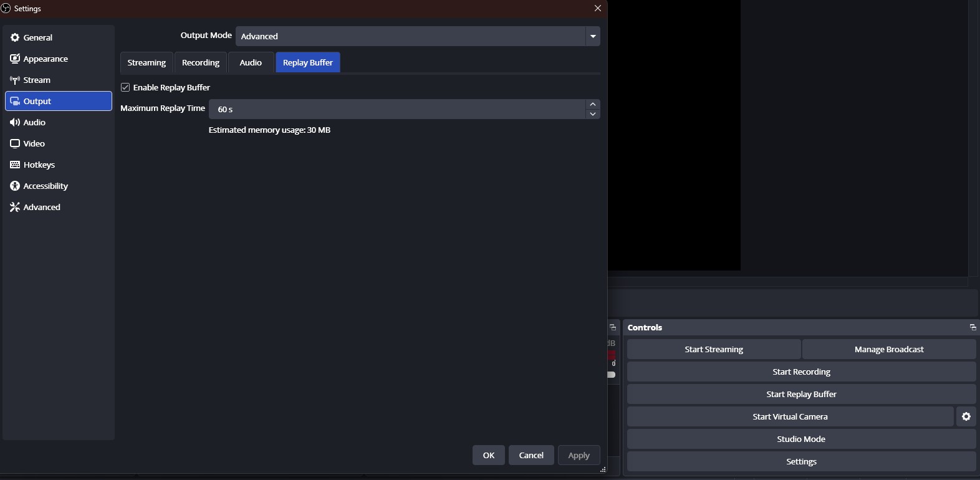Disable the Enable Replay Buffer checkbox

click(x=125, y=87)
